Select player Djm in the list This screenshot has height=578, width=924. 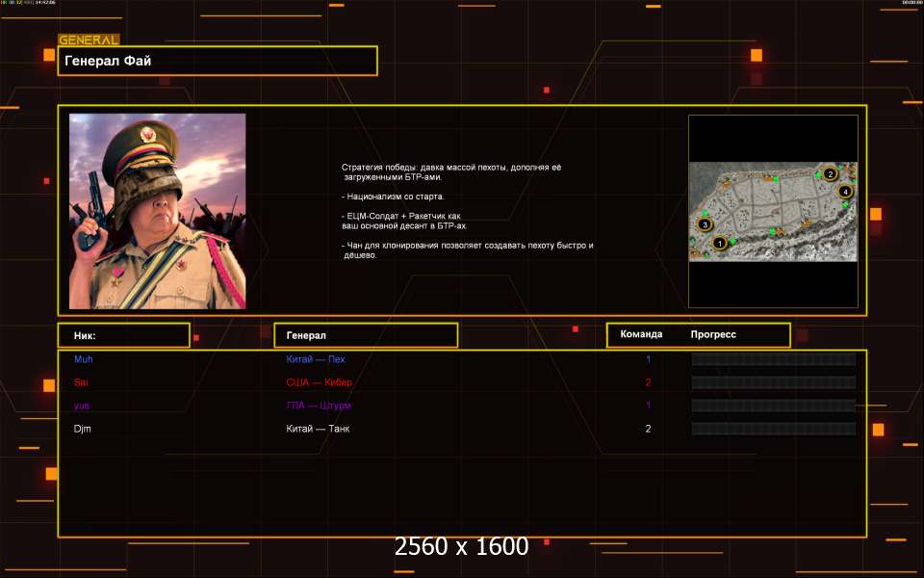82,429
